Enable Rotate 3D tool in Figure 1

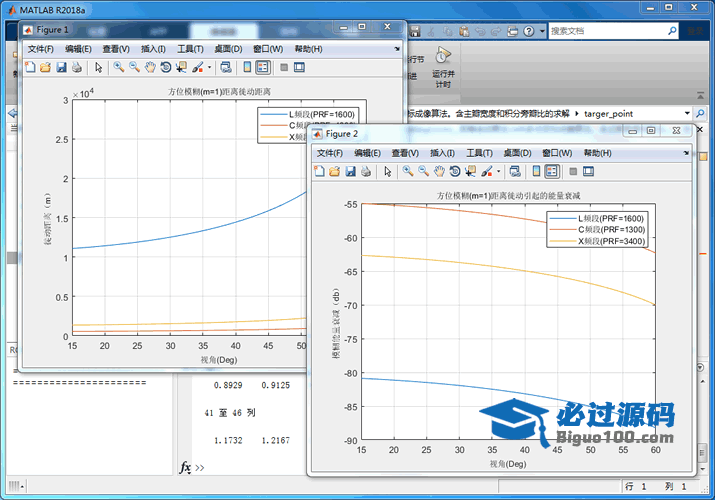coord(166,67)
